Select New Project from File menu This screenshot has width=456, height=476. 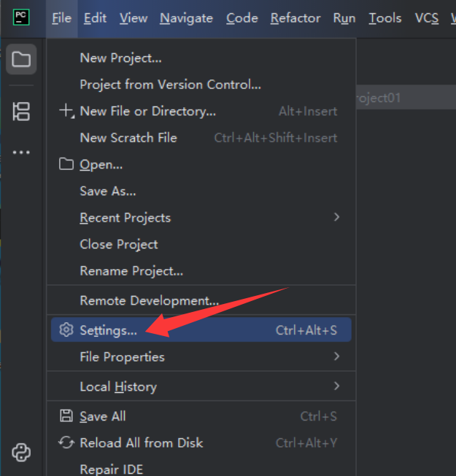point(120,58)
